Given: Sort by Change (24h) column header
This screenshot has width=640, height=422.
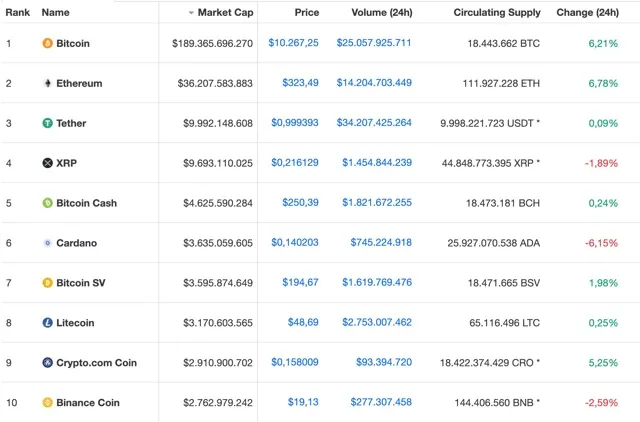Looking at the screenshot, I should [587, 12].
